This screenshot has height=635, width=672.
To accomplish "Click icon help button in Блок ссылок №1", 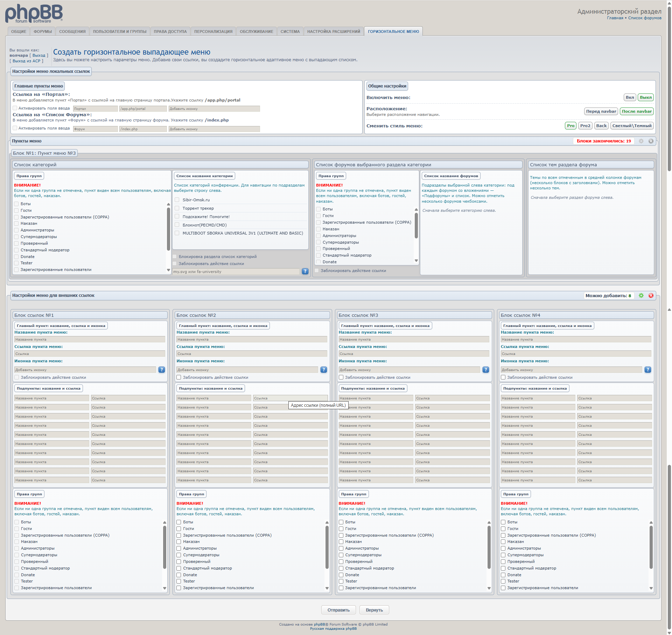I will pos(161,370).
